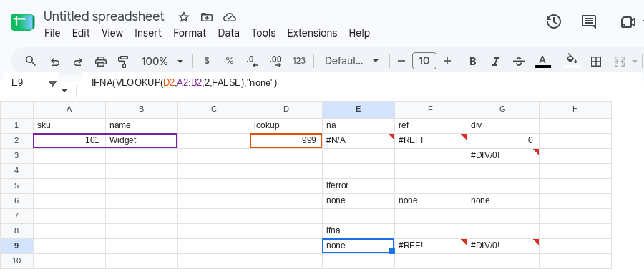Open the Default font dropdown
This screenshot has height=277, width=644.
(x=351, y=62)
